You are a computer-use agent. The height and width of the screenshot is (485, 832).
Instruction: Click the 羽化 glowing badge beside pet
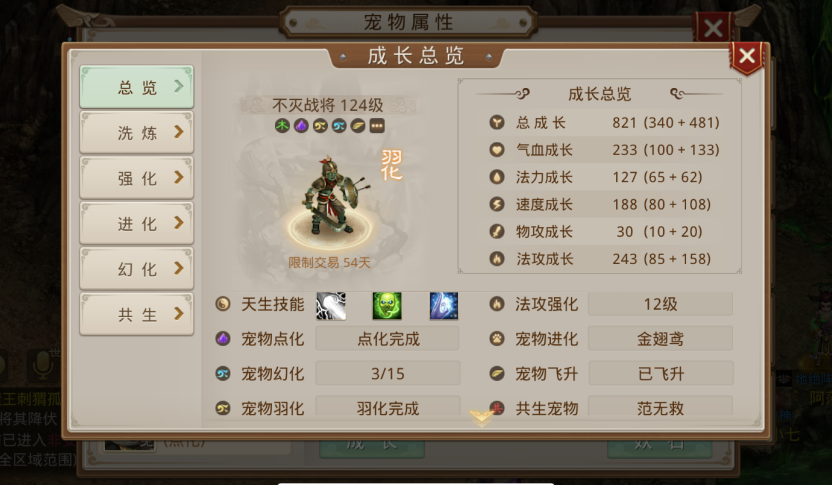[392, 164]
